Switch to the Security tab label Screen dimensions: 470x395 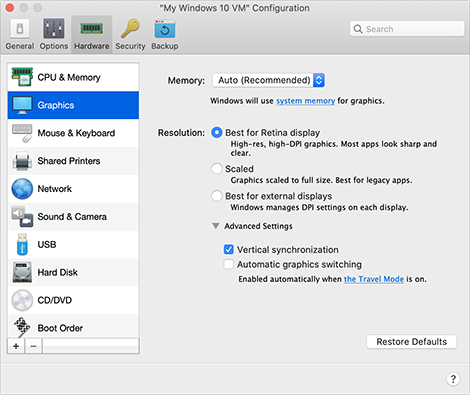pyautogui.click(x=130, y=46)
